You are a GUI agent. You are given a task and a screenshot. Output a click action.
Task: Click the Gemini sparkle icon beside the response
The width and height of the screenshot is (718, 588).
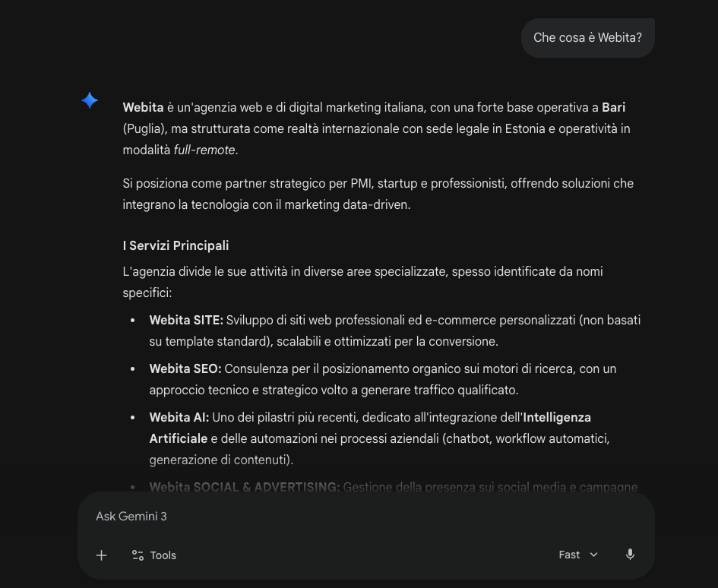coord(90,100)
